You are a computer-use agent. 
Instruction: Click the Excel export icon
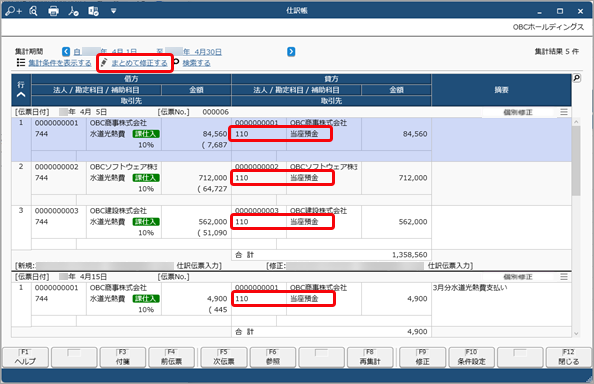(x=93, y=11)
